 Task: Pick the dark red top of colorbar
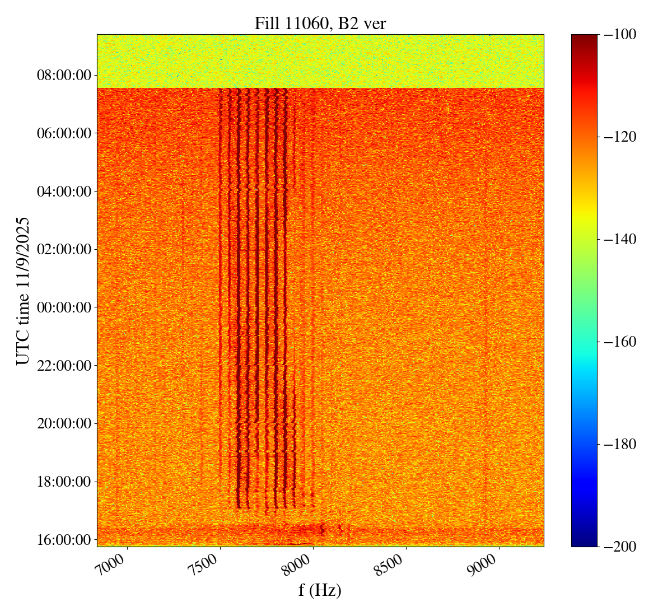pyautogui.click(x=584, y=38)
